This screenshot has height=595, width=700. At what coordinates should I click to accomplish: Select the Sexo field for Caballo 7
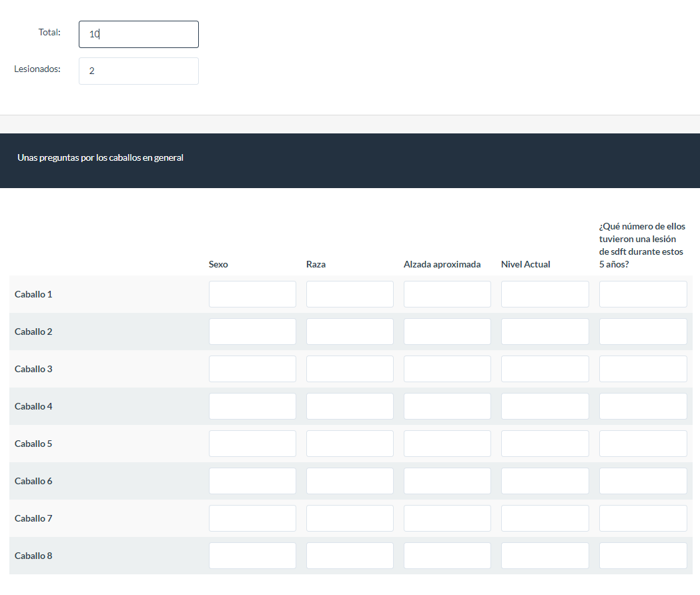click(252, 518)
